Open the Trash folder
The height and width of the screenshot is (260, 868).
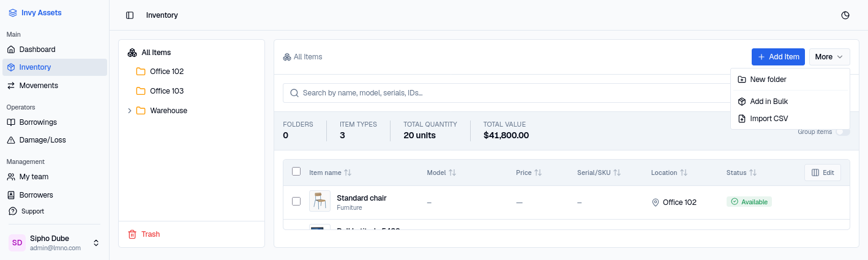coord(144,234)
